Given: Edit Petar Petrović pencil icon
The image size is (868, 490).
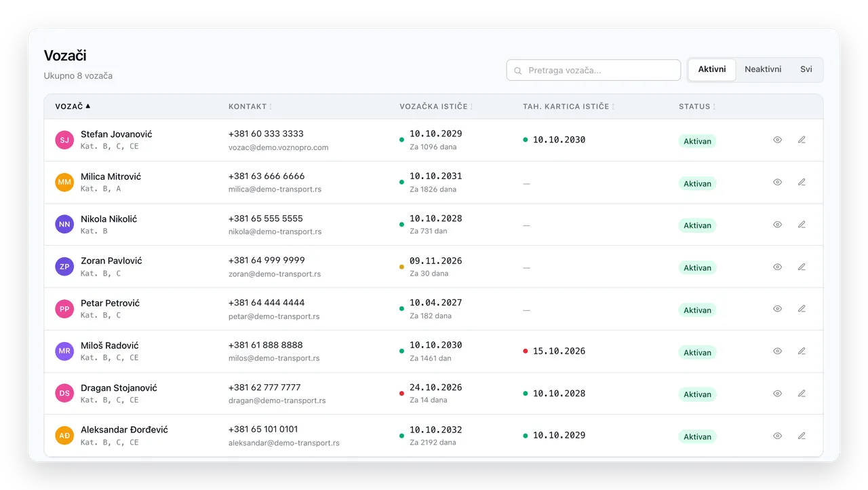Looking at the screenshot, I should click(802, 309).
